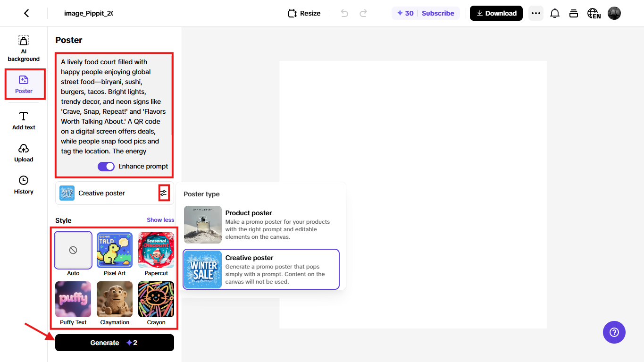This screenshot has width=644, height=362.
Task: Open the AI background tool
Action: click(x=24, y=49)
